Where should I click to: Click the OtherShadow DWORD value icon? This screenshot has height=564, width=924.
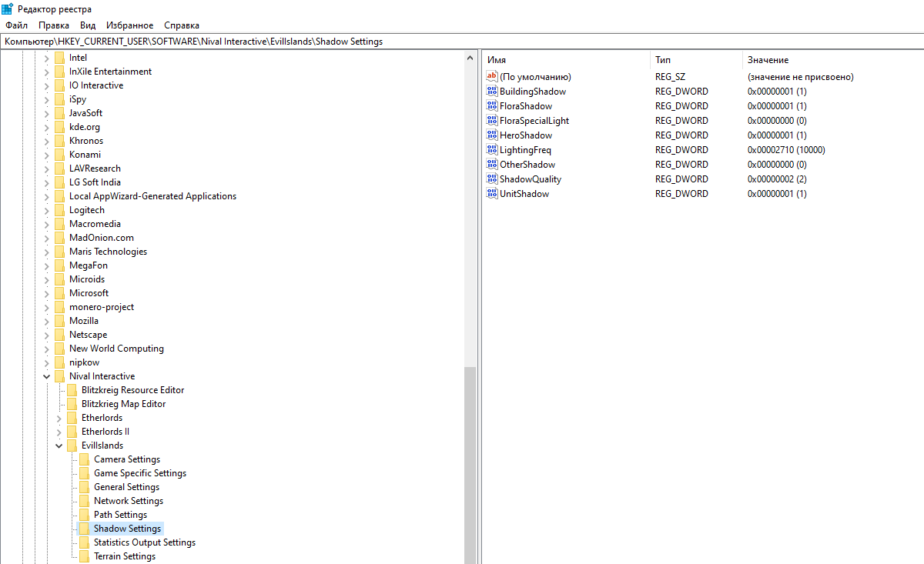pos(493,165)
